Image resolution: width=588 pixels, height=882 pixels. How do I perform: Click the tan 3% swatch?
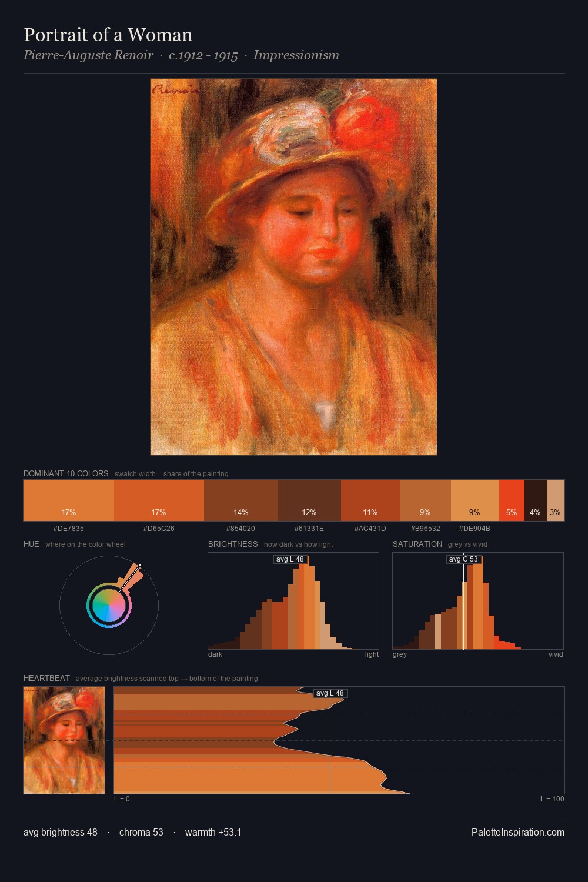point(556,500)
